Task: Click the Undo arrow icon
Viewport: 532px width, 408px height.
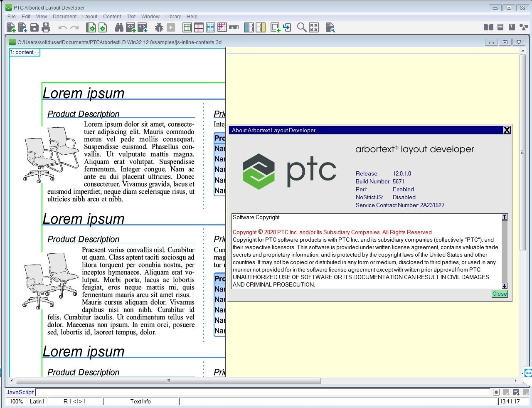Action: (63, 27)
